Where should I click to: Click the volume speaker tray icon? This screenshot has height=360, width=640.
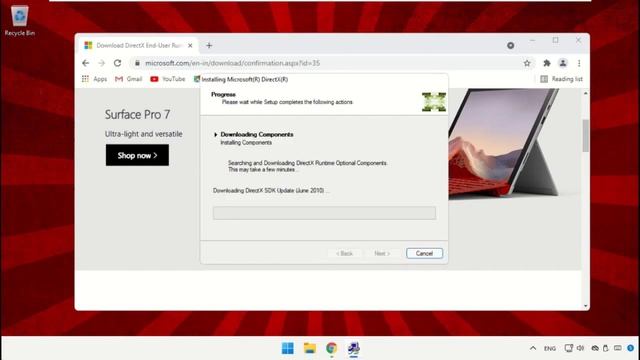click(x=580, y=348)
